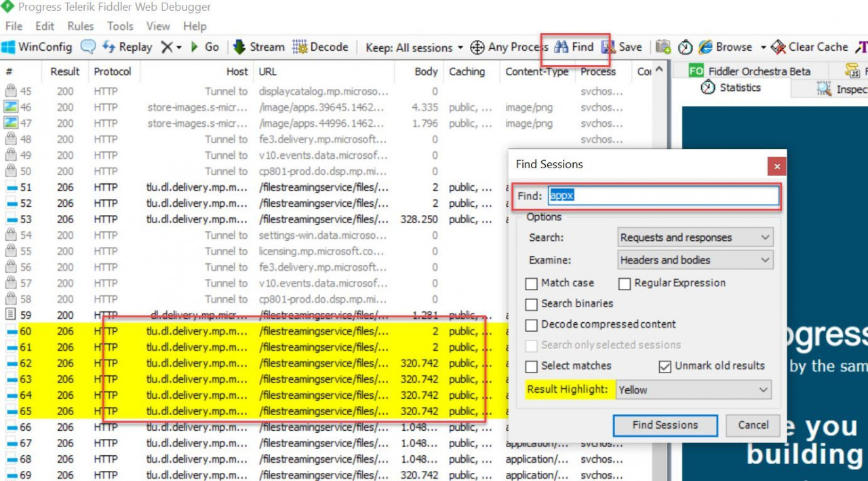Click the Find text input field
Screen dimensions: 868x481
coord(664,195)
